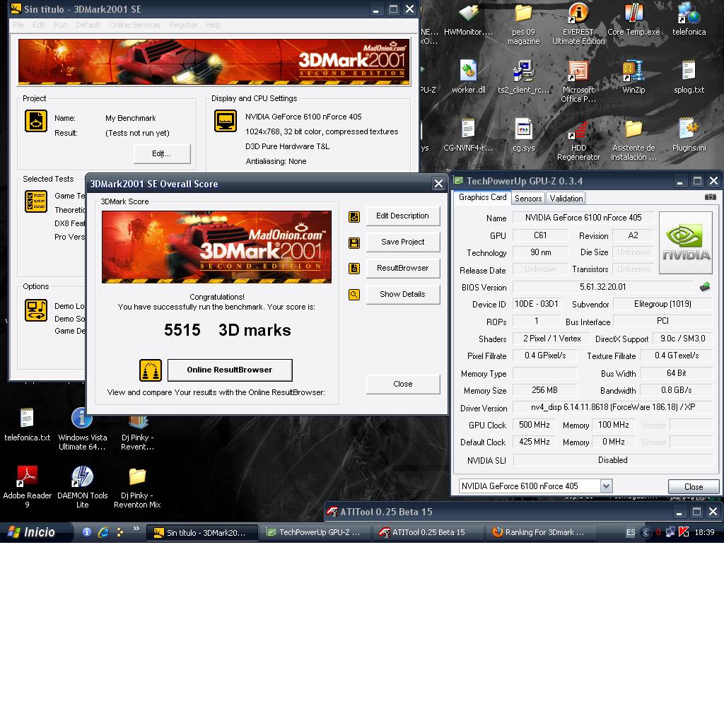The width and height of the screenshot is (724, 728).
Task: Click the Close button in GPU-Z
Action: 694,486
